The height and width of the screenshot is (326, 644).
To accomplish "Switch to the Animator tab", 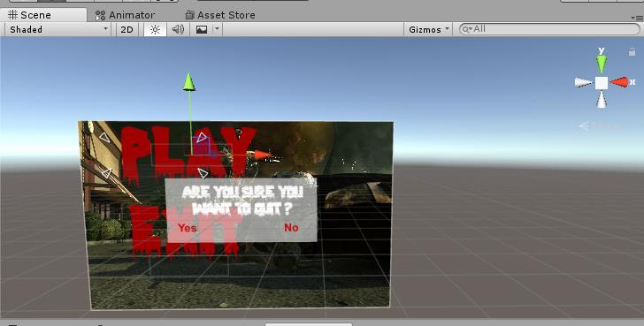I will coord(125,15).
